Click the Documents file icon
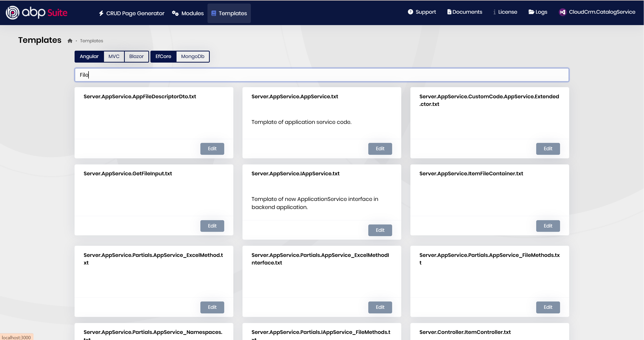Image resolution: width=644 pixels, height=340 pixels. click(449, 12)
